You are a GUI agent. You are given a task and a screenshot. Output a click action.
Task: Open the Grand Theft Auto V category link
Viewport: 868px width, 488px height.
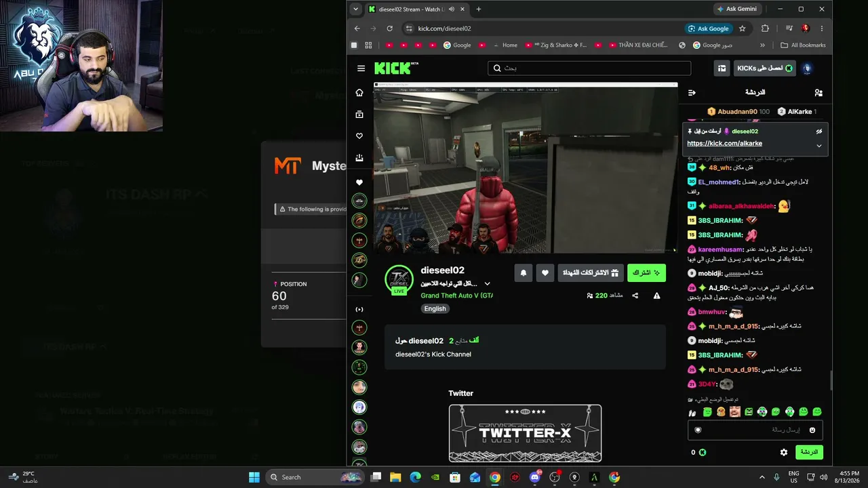coord(457,296)
